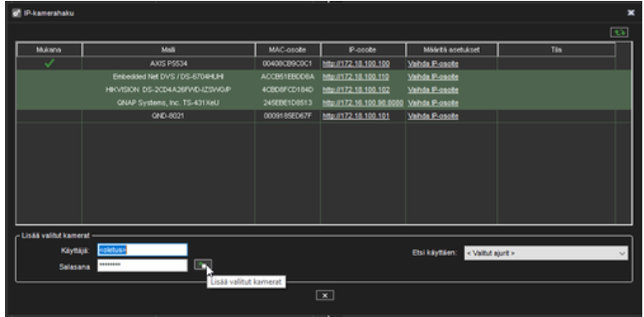Click the green refresh search icon

click(619, 32)
